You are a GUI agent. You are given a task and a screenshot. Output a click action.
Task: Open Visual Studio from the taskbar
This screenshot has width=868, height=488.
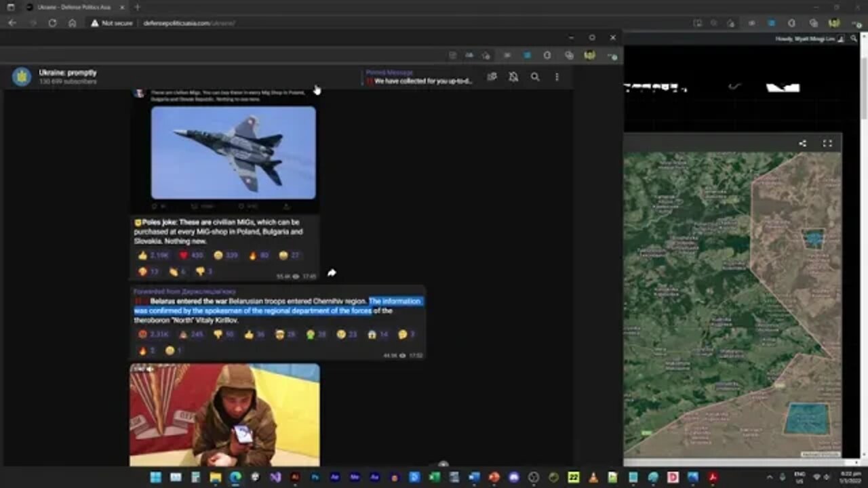(275, 477)
